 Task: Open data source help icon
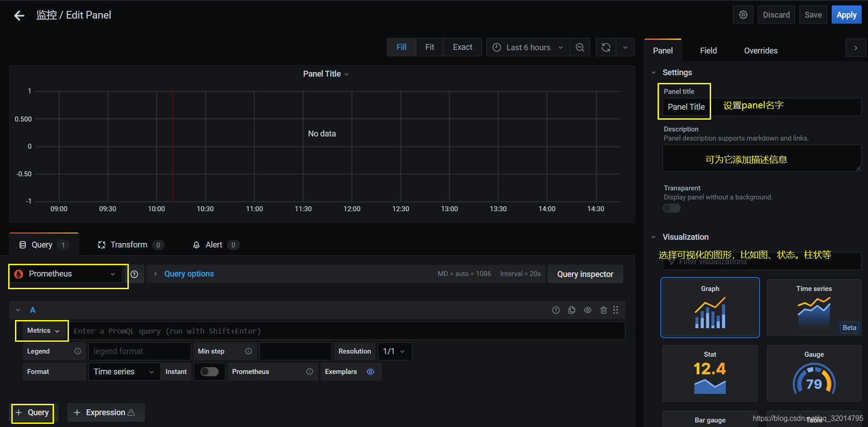pyautogui.click(x=134, y=274)
